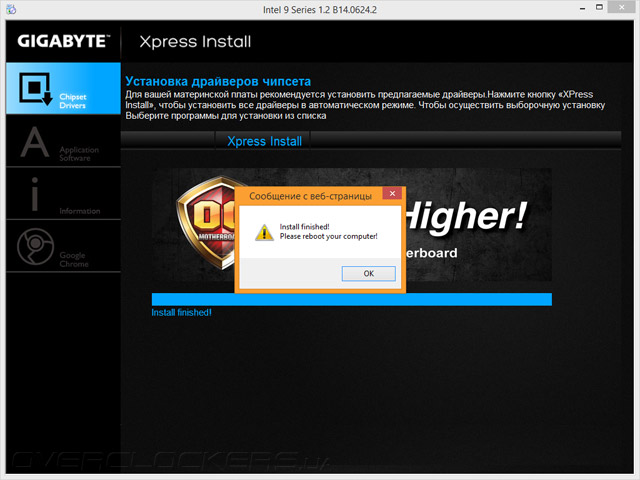Click the 'Higher!' banner text

click(466, 216)
